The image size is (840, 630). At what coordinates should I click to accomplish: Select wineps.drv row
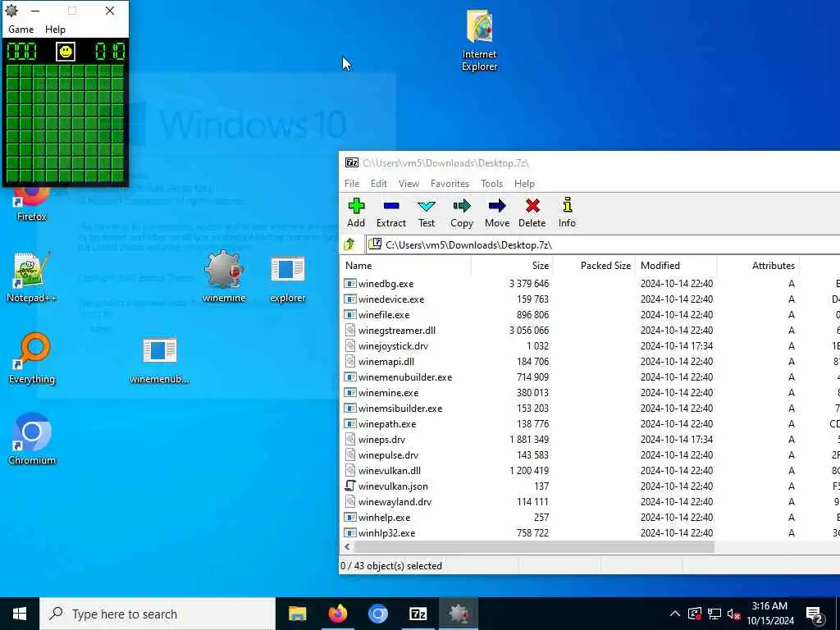(589, 440)
